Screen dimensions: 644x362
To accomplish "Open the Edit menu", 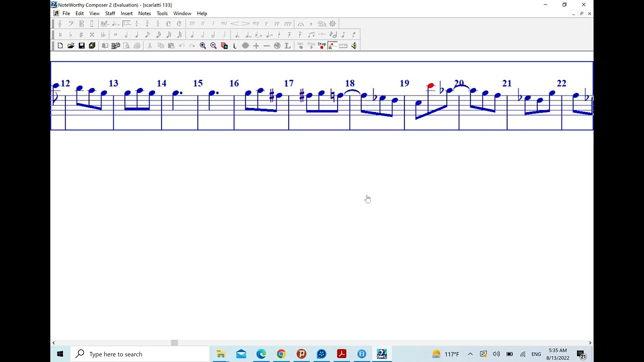I will pos(79,14).
